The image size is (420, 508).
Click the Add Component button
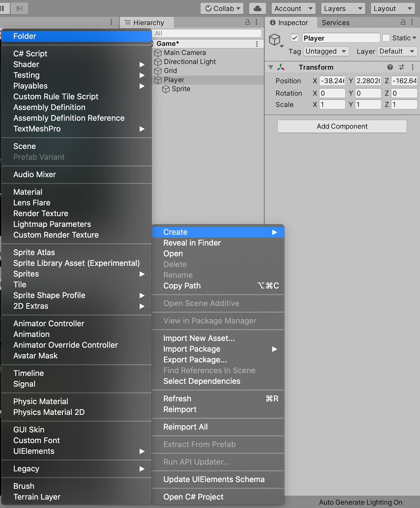(342, 126)
